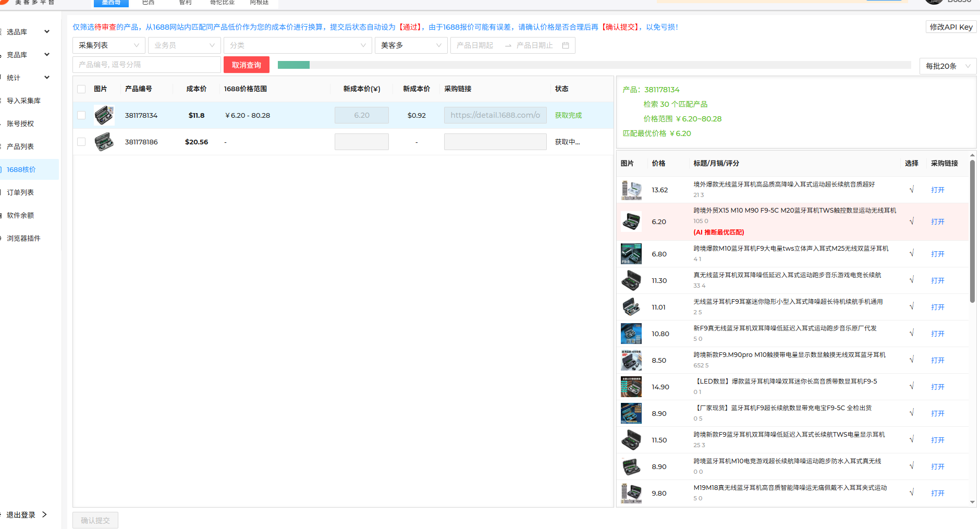Check the box for product 381178186
The height and width of the screenshot is (529, 980).
point(81,142)
